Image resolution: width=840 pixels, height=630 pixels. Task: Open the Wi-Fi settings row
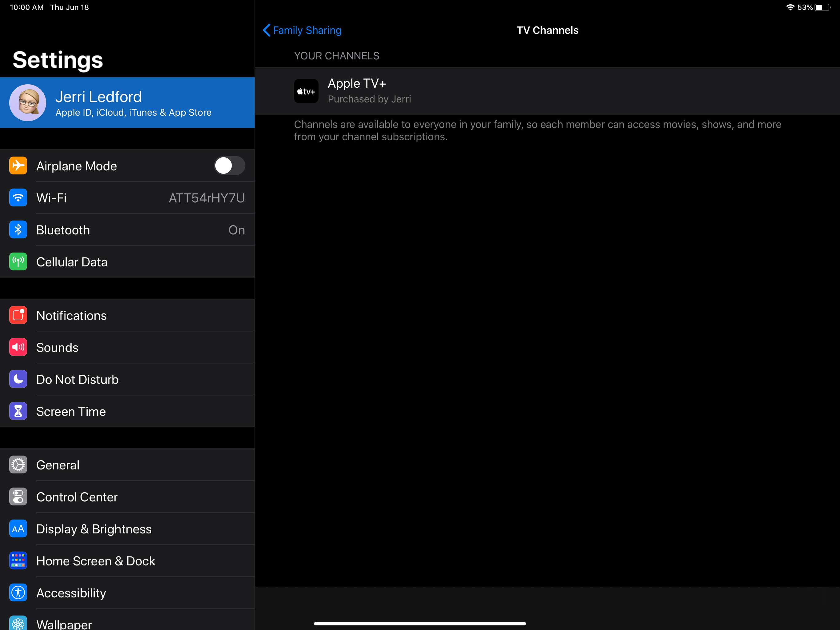tap(127, 197)
